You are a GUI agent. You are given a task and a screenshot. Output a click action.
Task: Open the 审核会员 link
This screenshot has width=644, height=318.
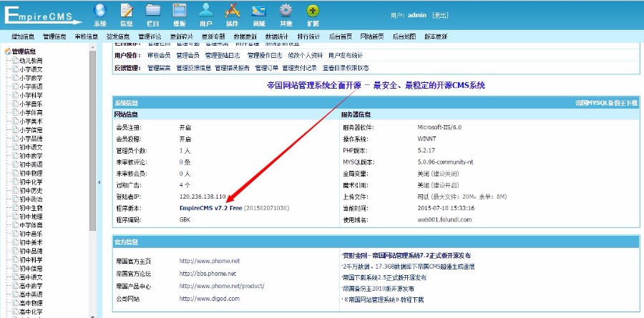click(x=159, y=56)
